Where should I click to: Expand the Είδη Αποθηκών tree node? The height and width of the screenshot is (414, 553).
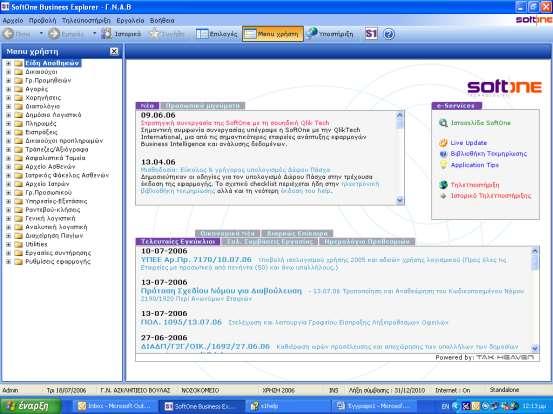click(8, 63)
